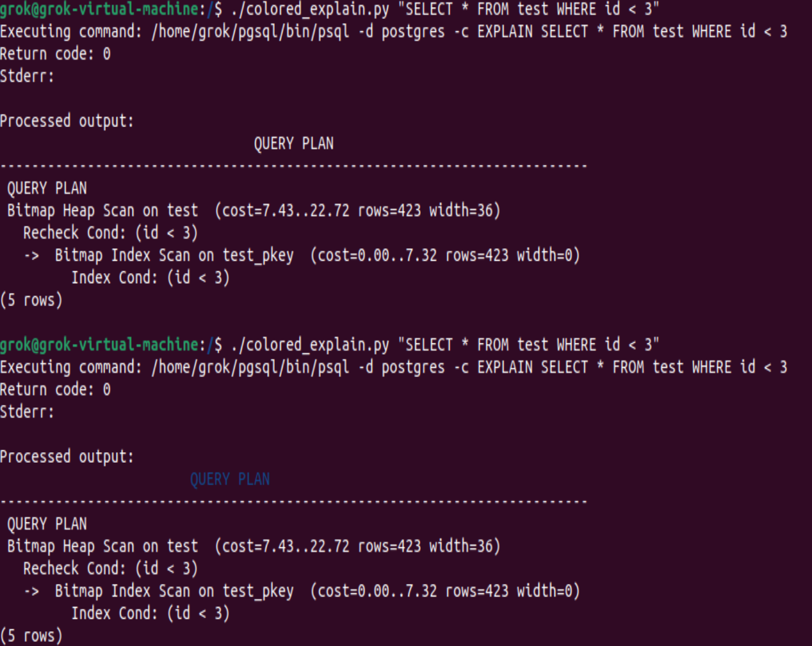Click "Stderr:" in the second run

pos(27,412)
